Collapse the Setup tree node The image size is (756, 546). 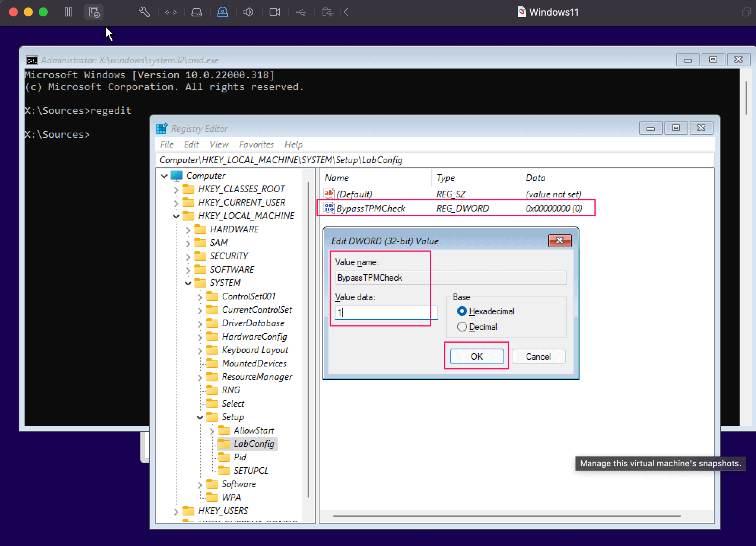[200, 417]
